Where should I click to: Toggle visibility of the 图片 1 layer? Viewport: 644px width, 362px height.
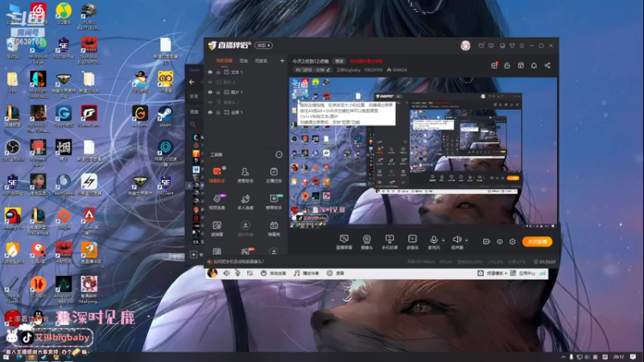210,93
